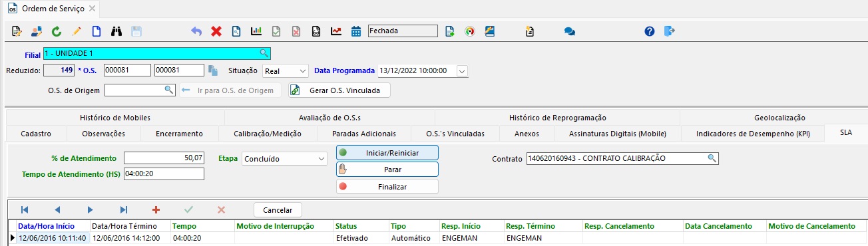This screenshot has height=246, width=868.
Task: Open the Data Programada date dropdown
Action: (463, 70)
